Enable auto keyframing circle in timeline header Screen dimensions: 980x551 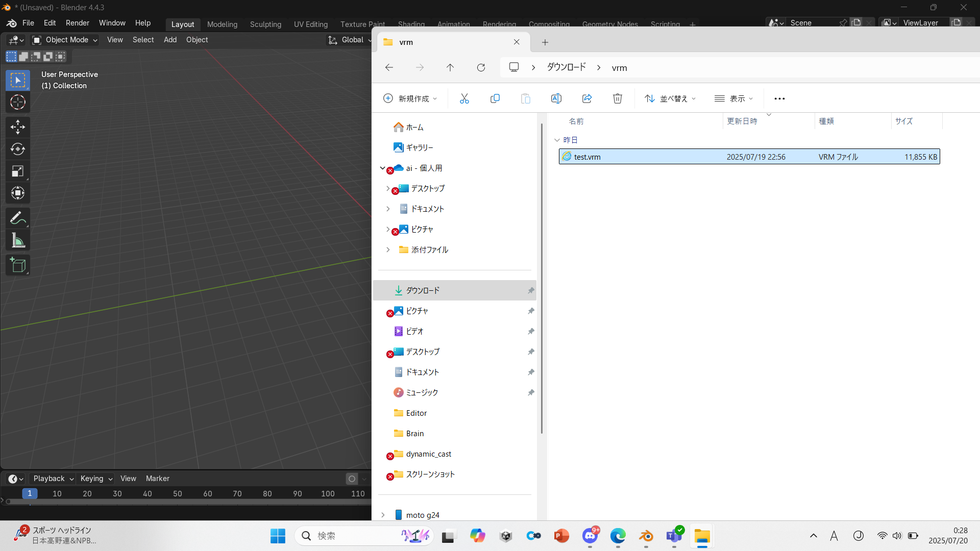(352, 479)
